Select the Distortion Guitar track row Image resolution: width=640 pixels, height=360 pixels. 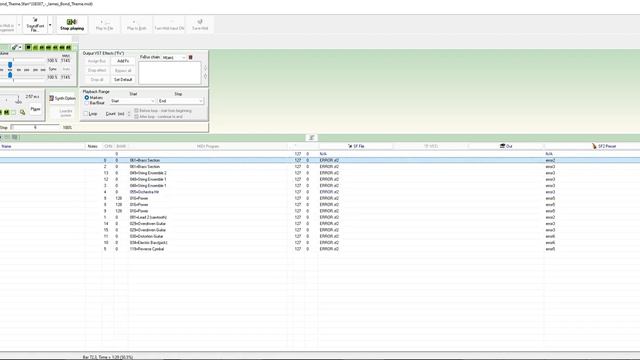[320, 236]
